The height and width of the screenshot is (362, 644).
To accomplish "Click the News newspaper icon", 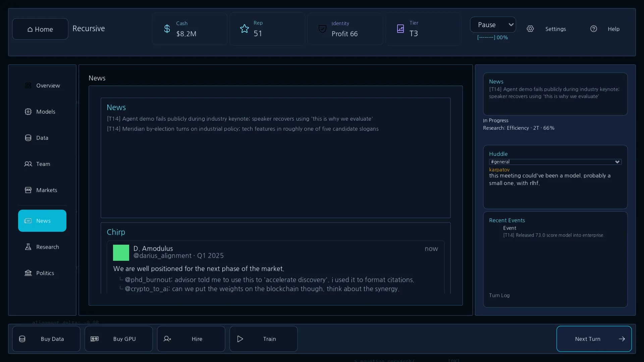I will coord(28,221).
